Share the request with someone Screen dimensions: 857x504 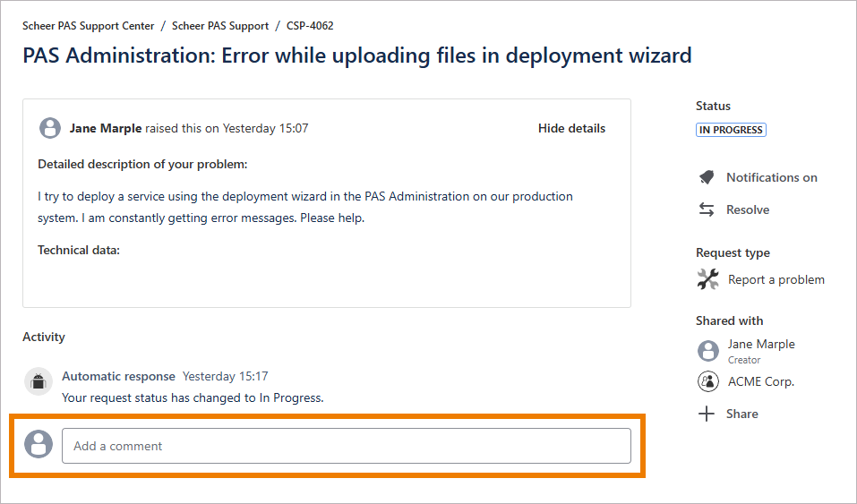741,414
